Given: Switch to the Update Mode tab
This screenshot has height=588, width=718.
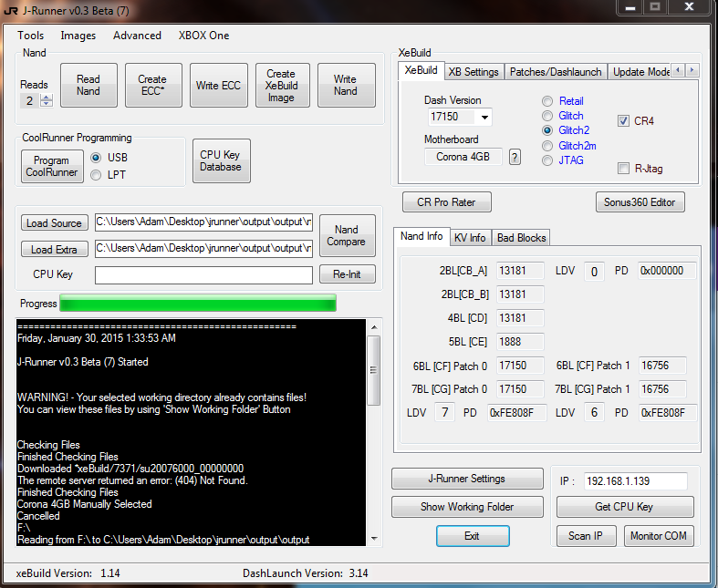Looking at the screenshot, I should 640,72.
